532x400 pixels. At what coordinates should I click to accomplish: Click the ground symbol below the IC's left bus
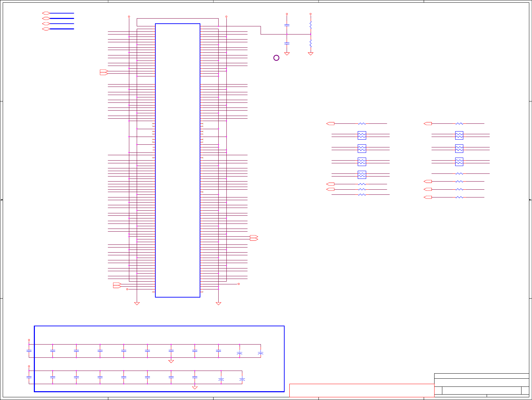(137, 304)
